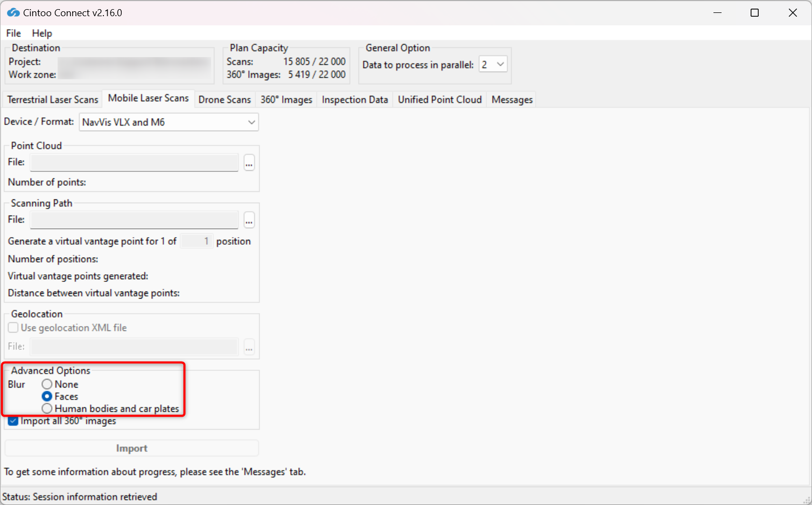The width and height of the screenshot is (812, 505).
Task: Browse for the Point Cloud file
Action: (x=249, y=162)
